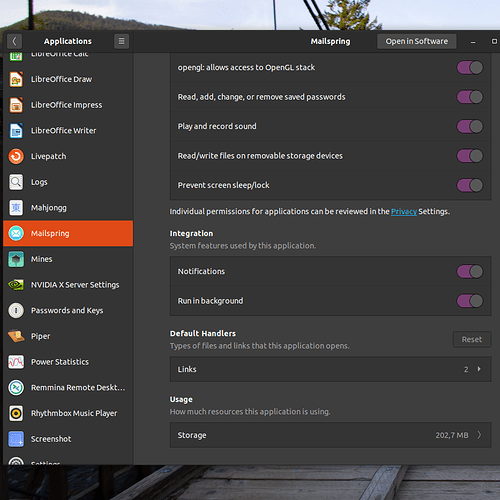Click the LibreOffice Calc icon
This screenshot has height=500, width=500.
(16, 57)
